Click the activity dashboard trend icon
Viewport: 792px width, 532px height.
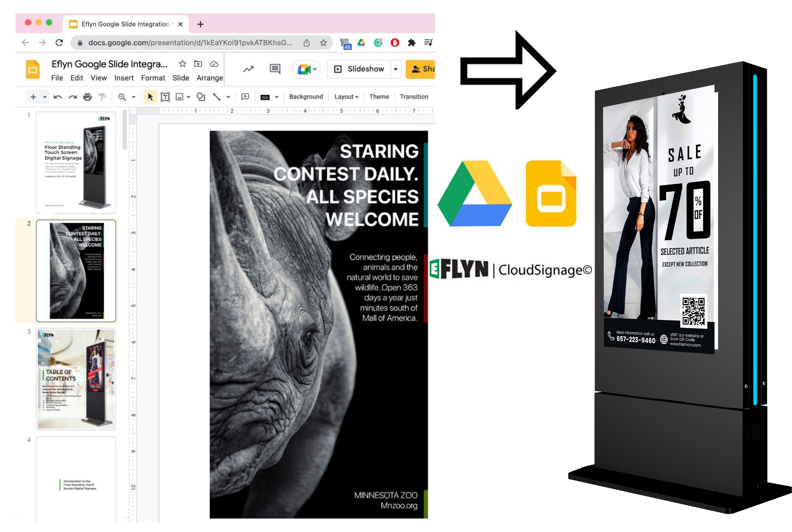248,69
